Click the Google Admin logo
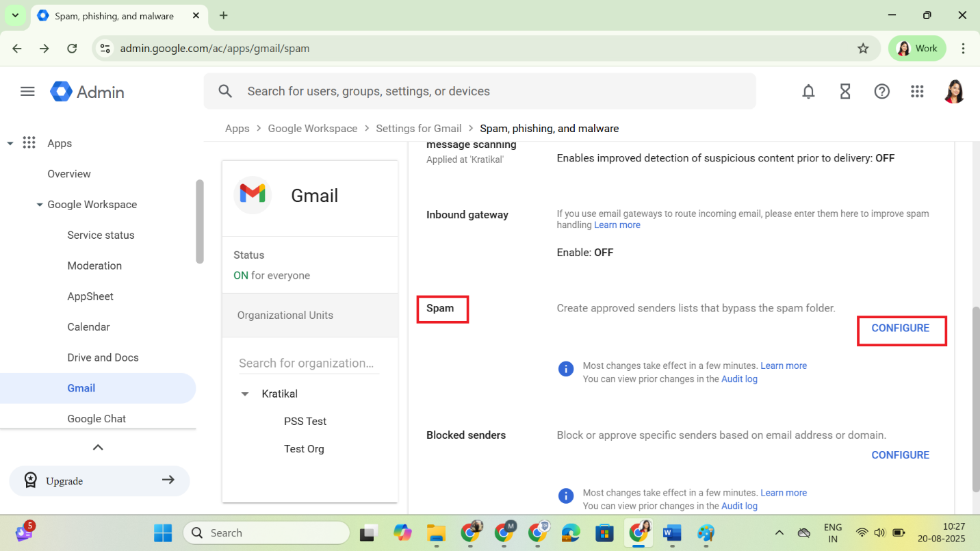The width and height of the screenshot is (980, 551). pos(87,92)
